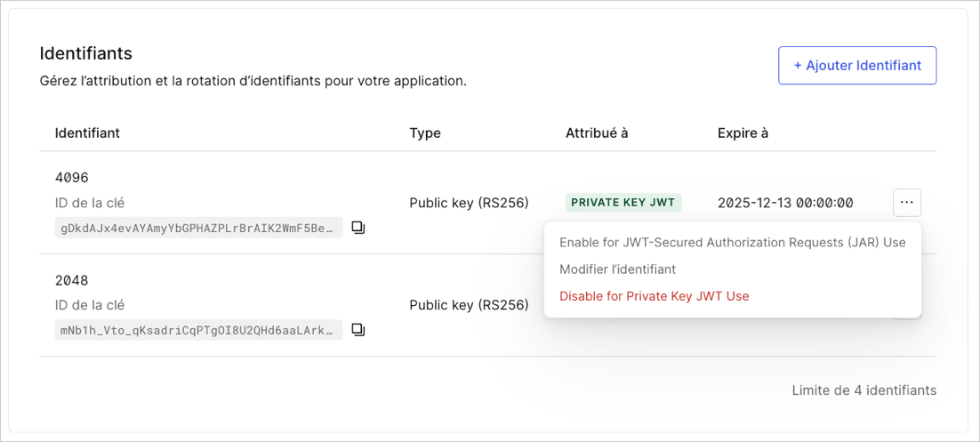Click the mNb1h_Vto key ID field
Image resolution: width=980 pixels, height=442 pixels.
click(x=198, y=329)
